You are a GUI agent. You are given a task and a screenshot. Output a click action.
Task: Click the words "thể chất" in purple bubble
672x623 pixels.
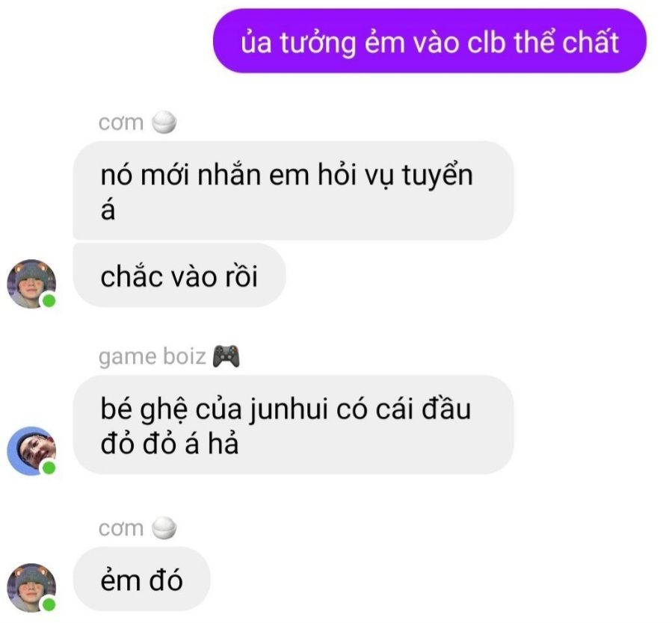coord(566,43)
